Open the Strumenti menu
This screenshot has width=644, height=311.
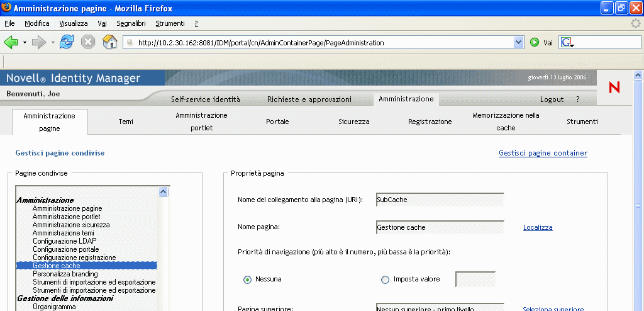point(170,23)
